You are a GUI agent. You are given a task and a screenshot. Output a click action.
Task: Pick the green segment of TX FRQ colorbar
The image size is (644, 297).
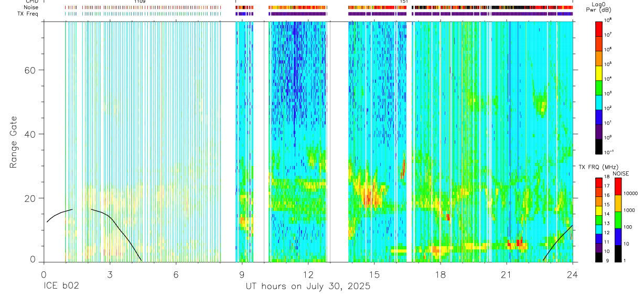[x=598, y=220]
